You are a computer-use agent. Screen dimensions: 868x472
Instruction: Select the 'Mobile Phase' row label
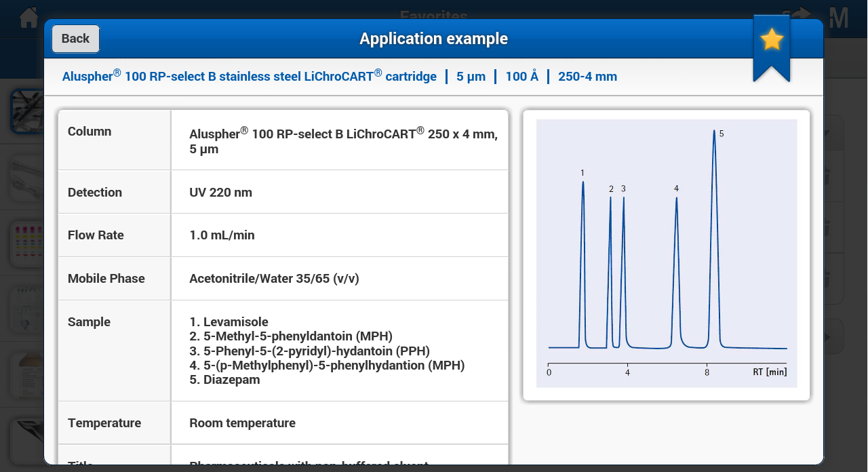pos(106,279)
